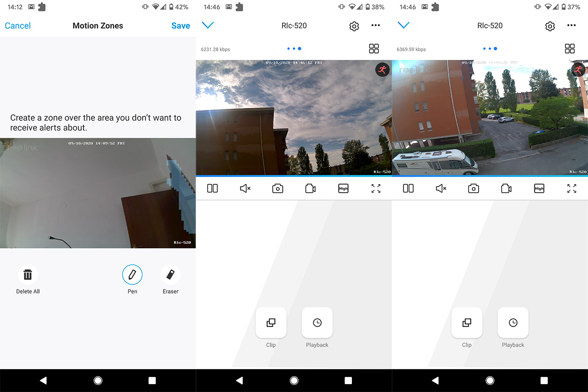Tap "Rlc-520" title above the parking lot feed
Screen dimensions: 588x392
490,26
